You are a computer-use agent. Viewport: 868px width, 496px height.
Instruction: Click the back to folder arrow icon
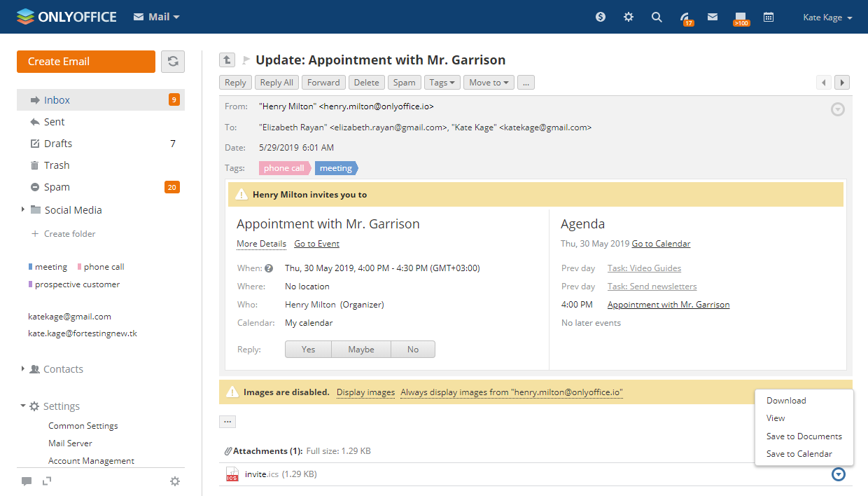(227, 60)
